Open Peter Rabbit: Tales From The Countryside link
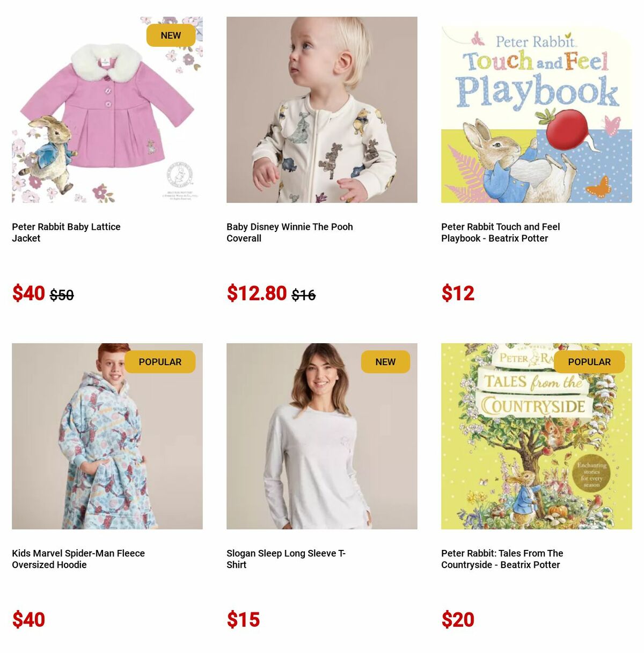The image size is (644, 653). [502, 559]
